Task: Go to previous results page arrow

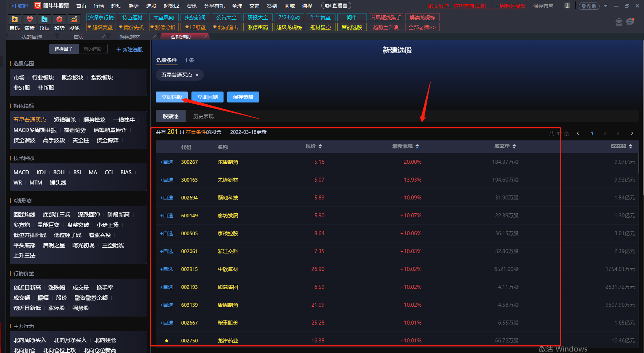Action: (x=578, y=133)
